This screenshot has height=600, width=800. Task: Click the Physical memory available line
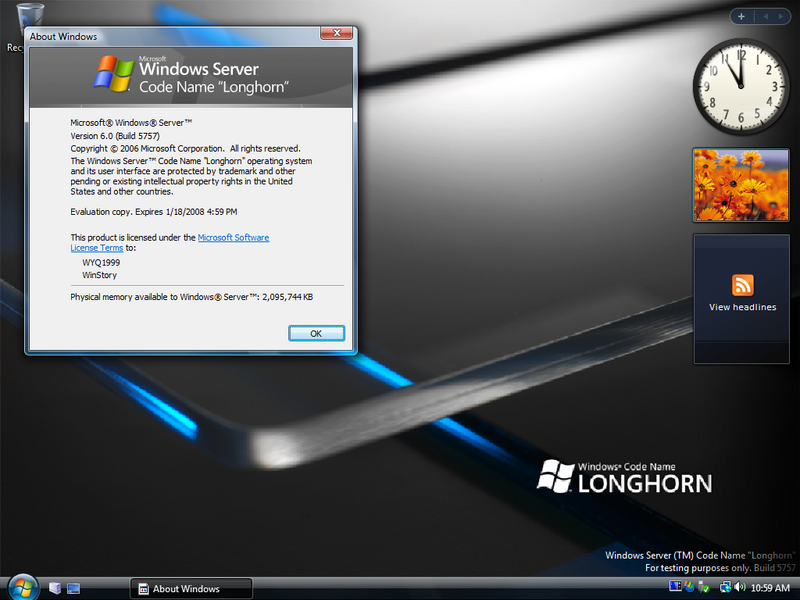(191, 297)
